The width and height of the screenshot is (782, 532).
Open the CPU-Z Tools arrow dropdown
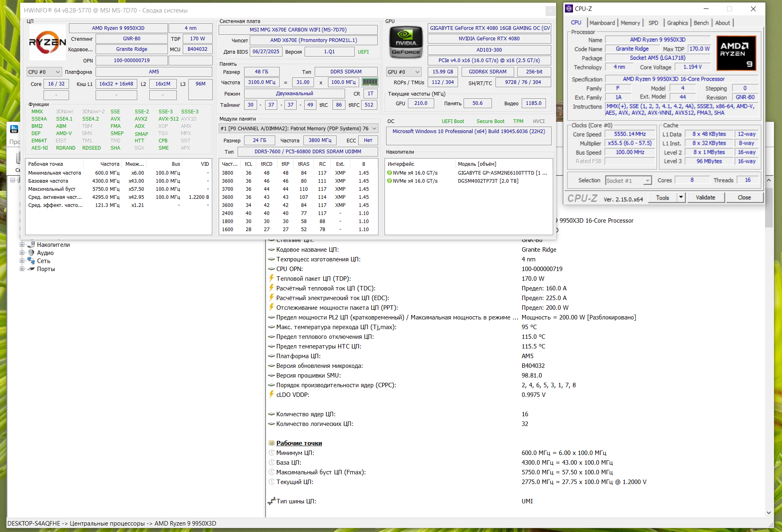[681, 198]
